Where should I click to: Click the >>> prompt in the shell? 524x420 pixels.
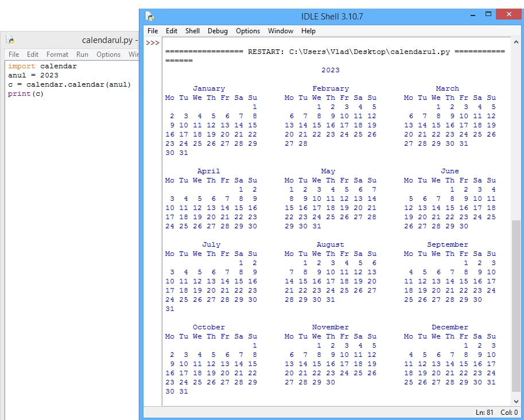click(152, 42)
